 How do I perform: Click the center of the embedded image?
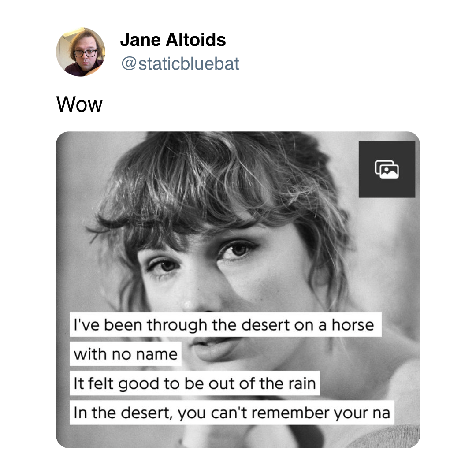(x=238, y=290)
